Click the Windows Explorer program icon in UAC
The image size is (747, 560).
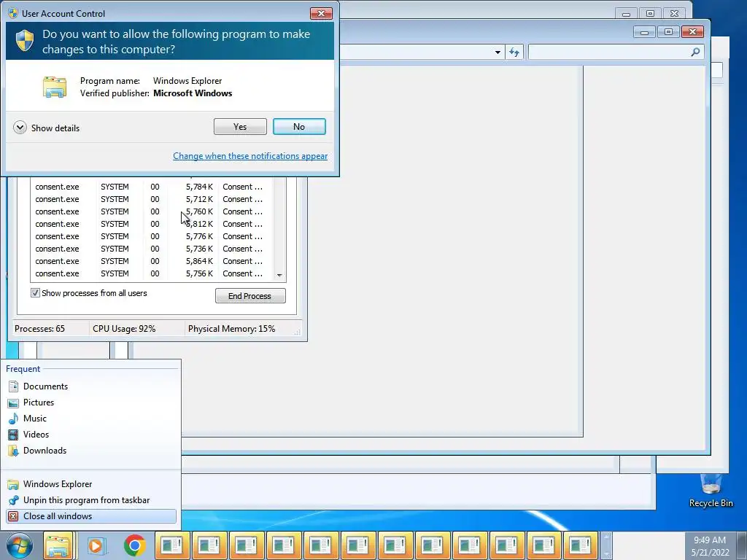[x=55, y=87]
